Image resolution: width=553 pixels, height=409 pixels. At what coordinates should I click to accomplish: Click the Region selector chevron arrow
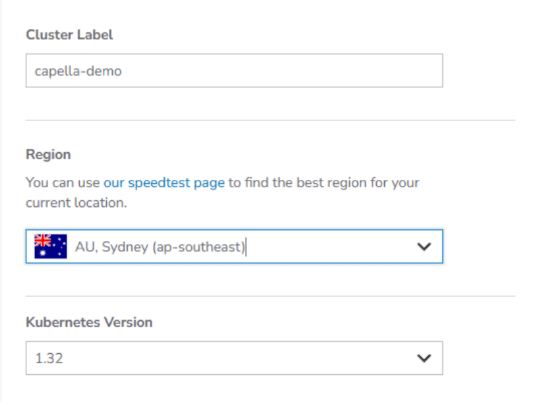point(424,246)
